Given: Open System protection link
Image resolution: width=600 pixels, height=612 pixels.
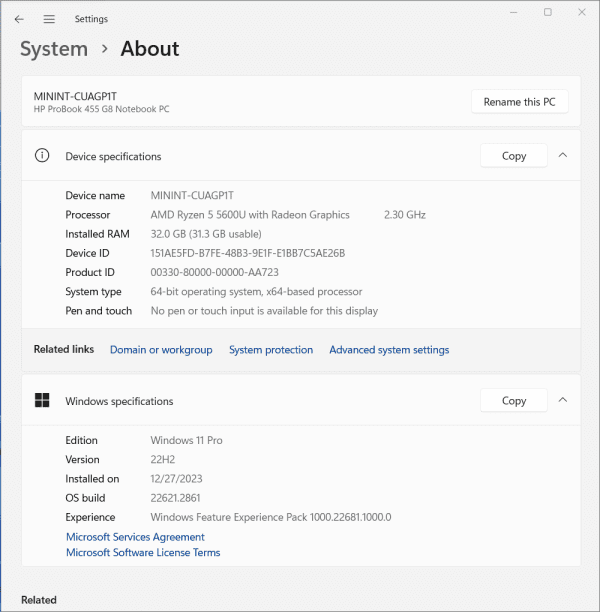Looking at the screenshot, I should tap(271, 350).
